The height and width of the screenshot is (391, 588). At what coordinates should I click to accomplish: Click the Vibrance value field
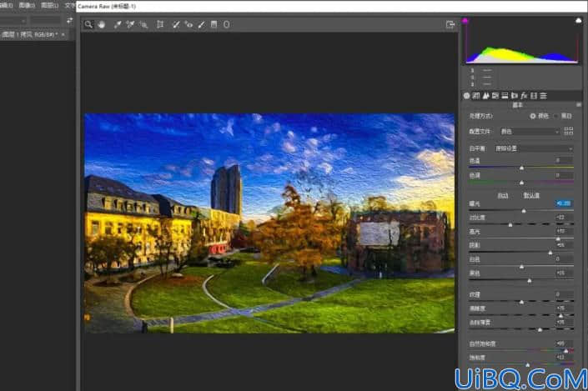click(564, 343)
